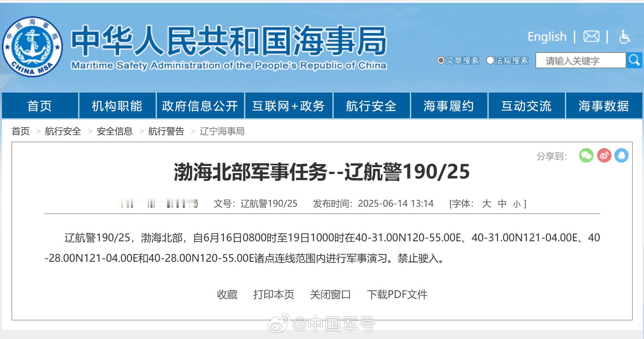This screenshot has height=339, width=644.
Task: Click 下载PDF文件 to download the PDF
Action: point(397,294)
